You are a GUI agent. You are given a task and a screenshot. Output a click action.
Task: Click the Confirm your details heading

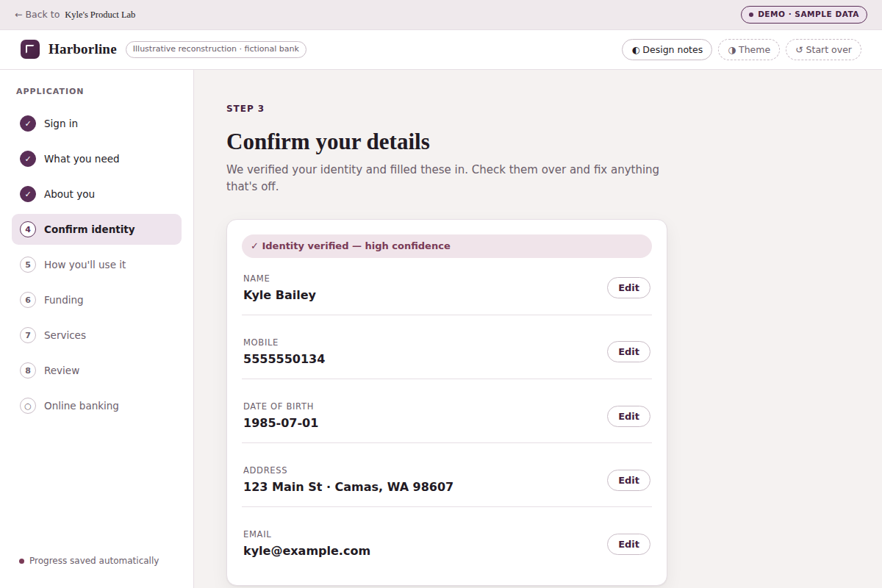(328, 141)
